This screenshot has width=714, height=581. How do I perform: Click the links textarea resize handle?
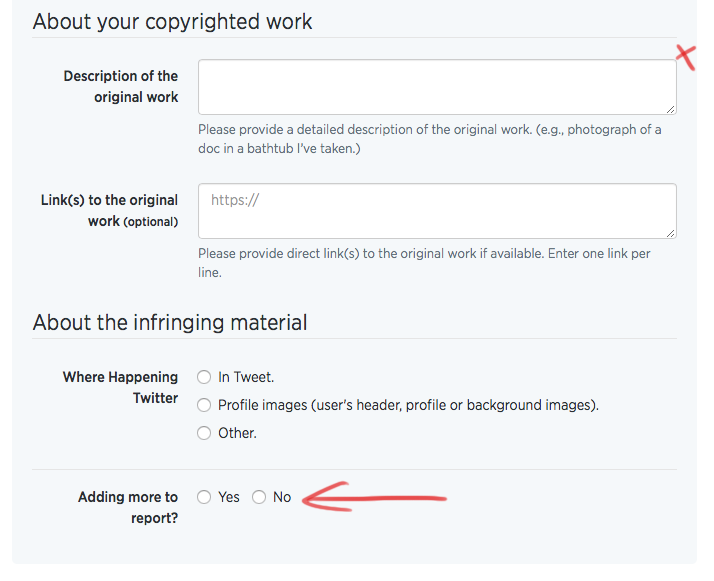[x=670, y=233]
